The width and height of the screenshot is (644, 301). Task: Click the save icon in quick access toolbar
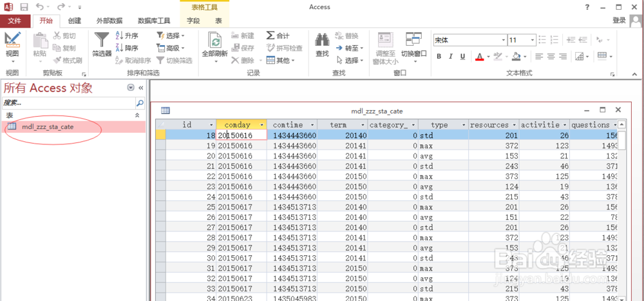click(x=24, y=7)
